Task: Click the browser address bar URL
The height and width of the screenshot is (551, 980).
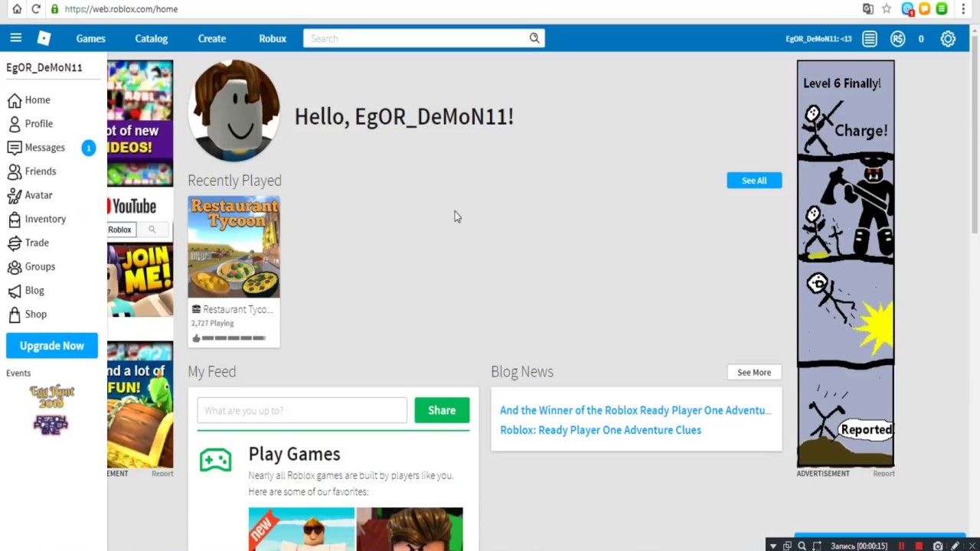Action: point(121,9)
